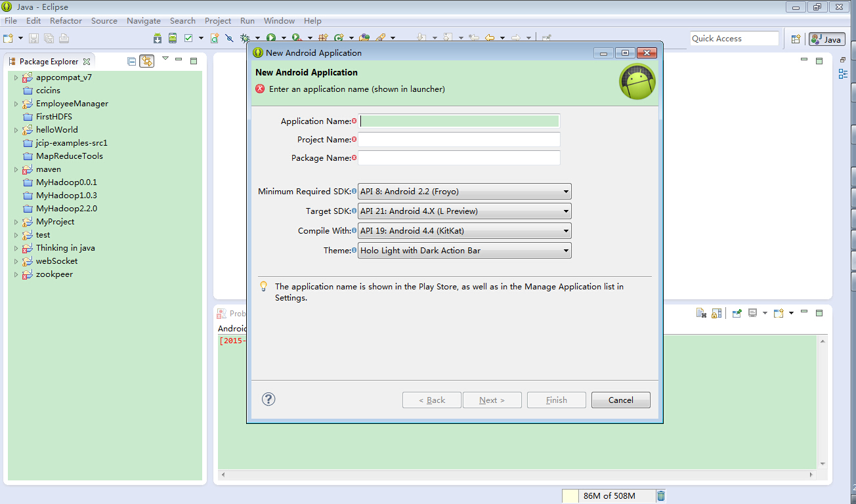
Task: Minimize the Package Explorer view
Action: [x=179, y=60]
